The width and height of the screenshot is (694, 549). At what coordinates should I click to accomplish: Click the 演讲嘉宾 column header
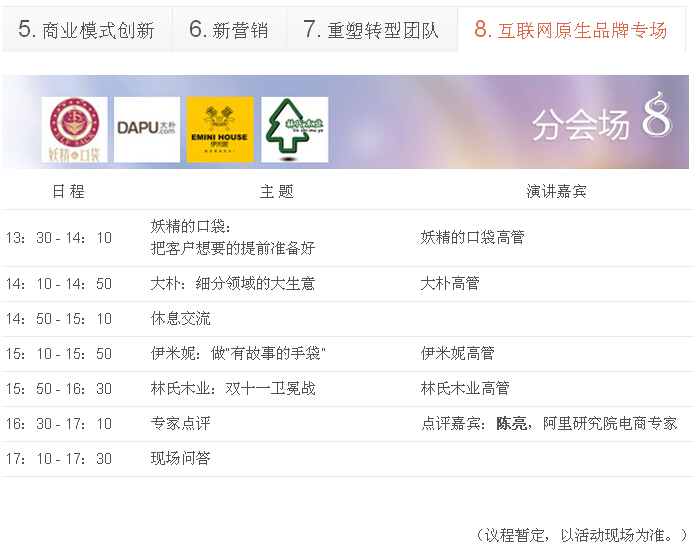pyautogui.click(x=556, y=191)
